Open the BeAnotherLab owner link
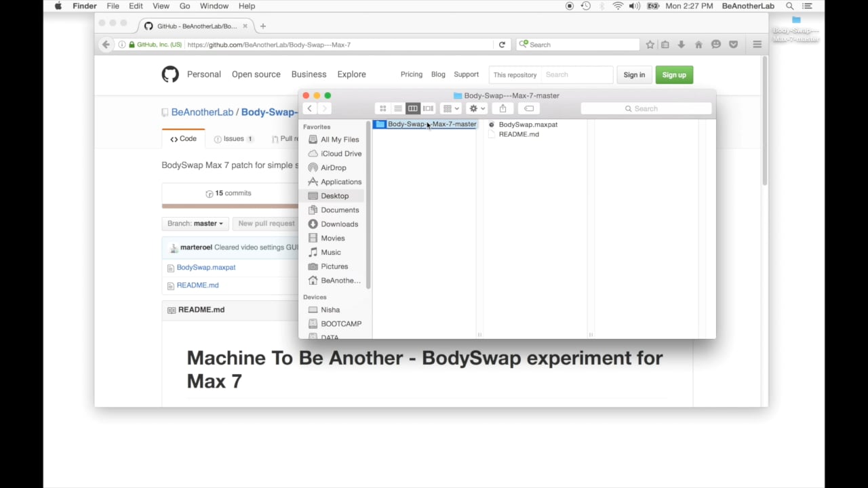Image resolution: width=868 pixels, height=488 pixels. point(202,113)
